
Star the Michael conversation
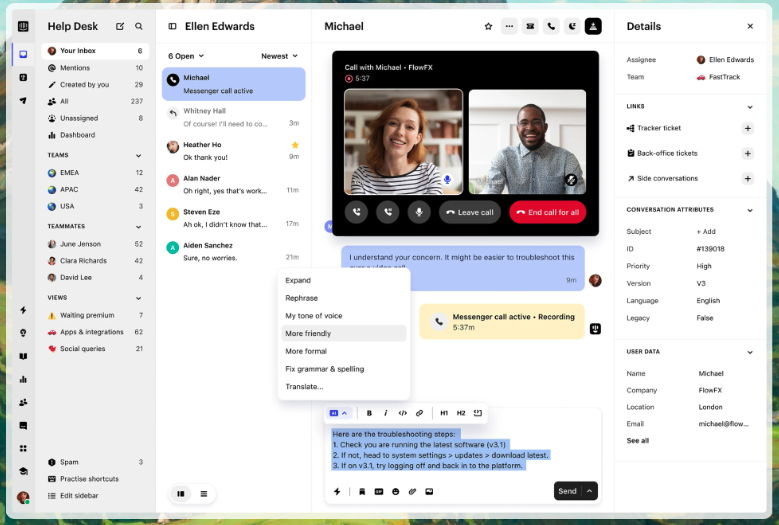pos(488,26)
